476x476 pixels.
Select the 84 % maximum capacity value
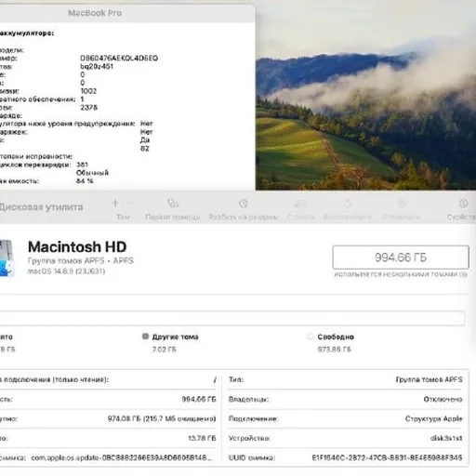coord(85,181)
